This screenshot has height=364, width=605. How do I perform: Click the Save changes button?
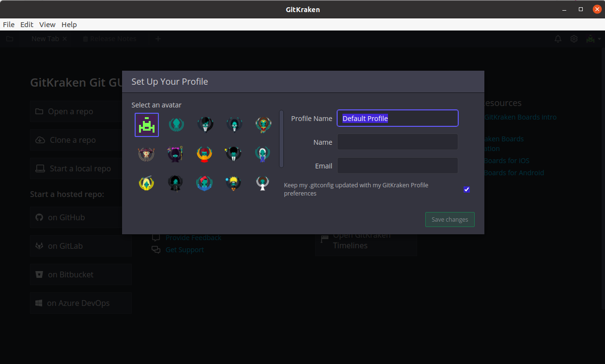(450, 219)
